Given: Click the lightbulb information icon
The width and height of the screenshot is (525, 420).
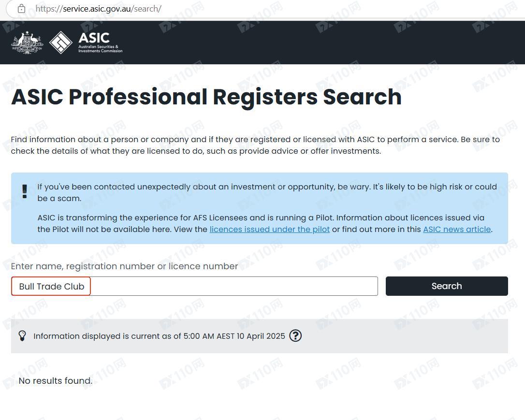Looking at the screenshot, I should pos(22,336).
